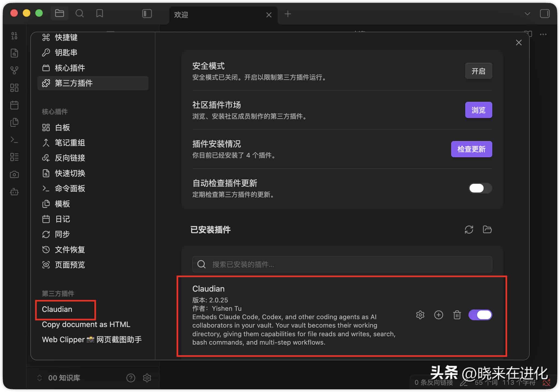560x392 pixels.
Task: Toggle the right sidebar panel
Action: tap(545, 14)
